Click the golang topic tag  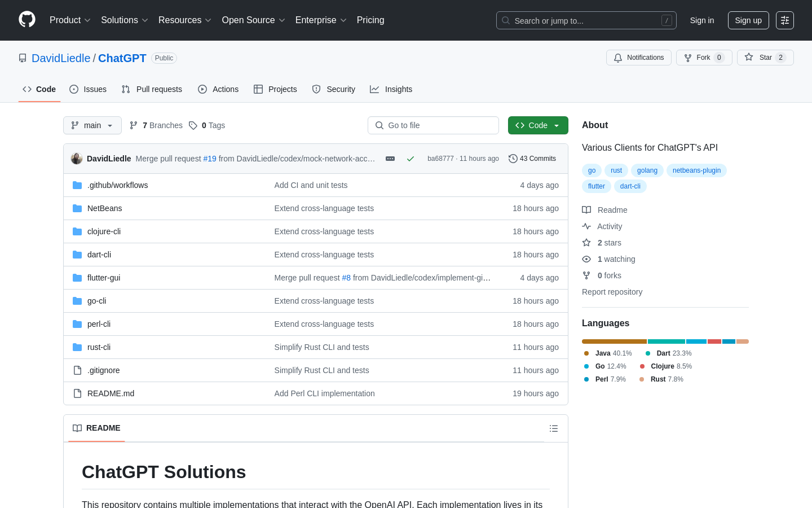pos(647,170)
